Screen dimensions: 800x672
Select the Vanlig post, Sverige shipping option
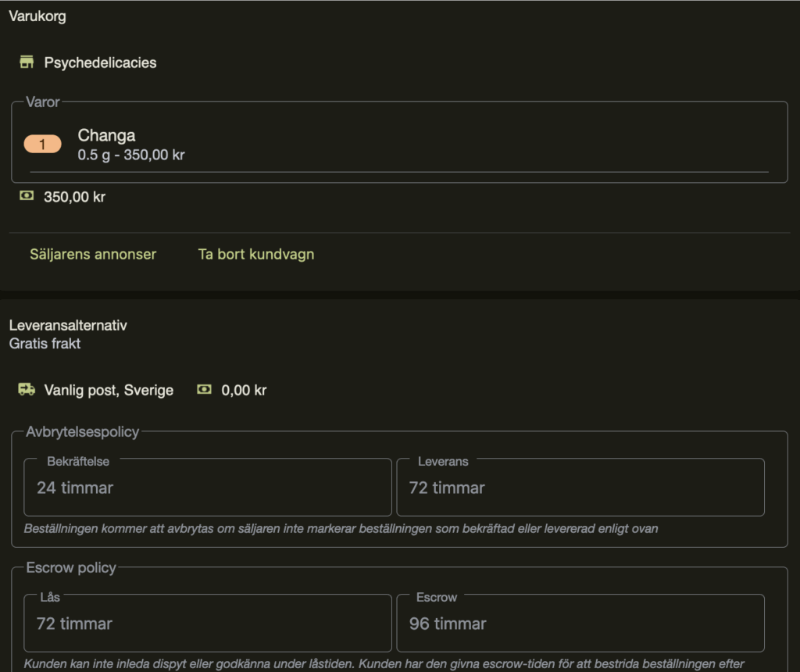[109, 390]
